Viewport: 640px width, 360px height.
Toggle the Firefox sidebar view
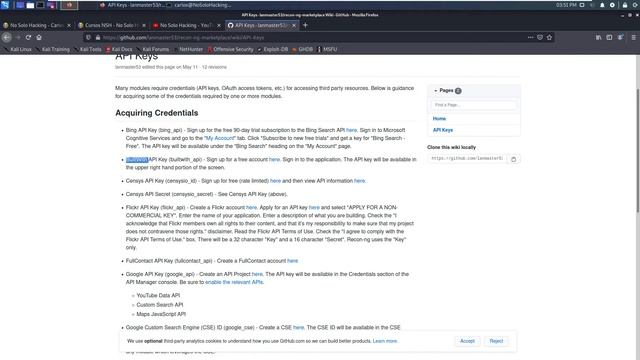point(609,37)
